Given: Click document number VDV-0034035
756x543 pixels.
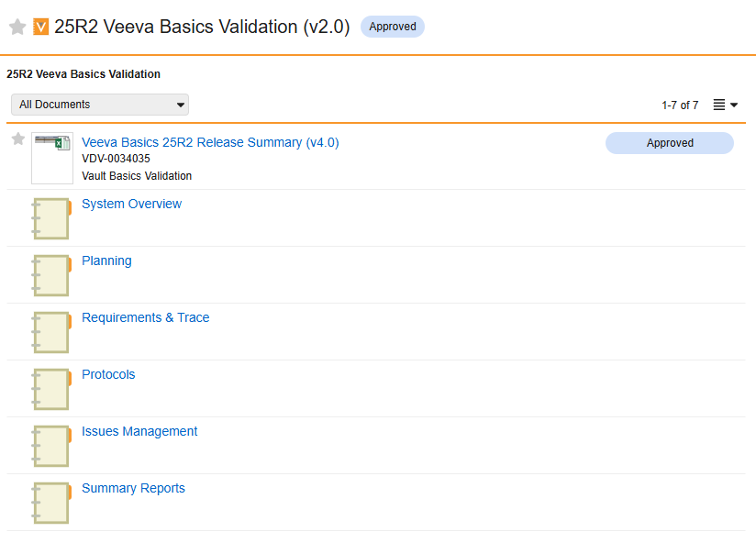Looking at the screenshot, I should [x=116, y=159].
